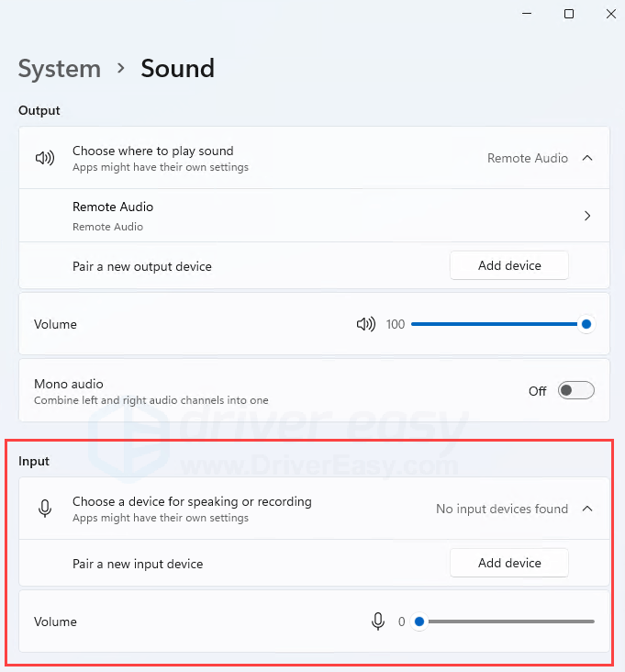Collapse the input device list chevron
The image size is (625, 672).
pyautogui.click(x=587, y=509)
